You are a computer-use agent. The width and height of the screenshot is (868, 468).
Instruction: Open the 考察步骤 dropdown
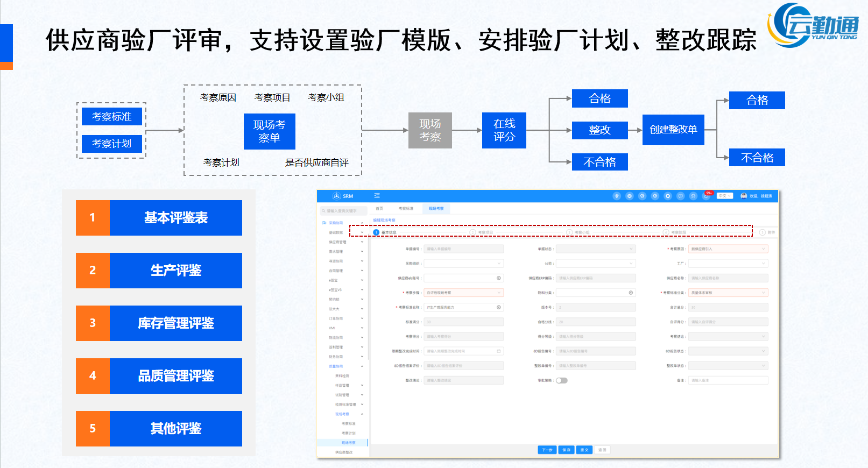click(464, 293)
